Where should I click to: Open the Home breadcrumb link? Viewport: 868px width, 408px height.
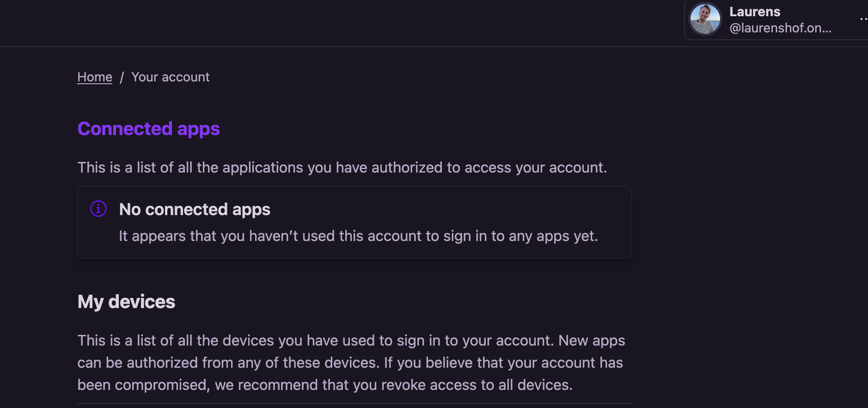(95, 77)
